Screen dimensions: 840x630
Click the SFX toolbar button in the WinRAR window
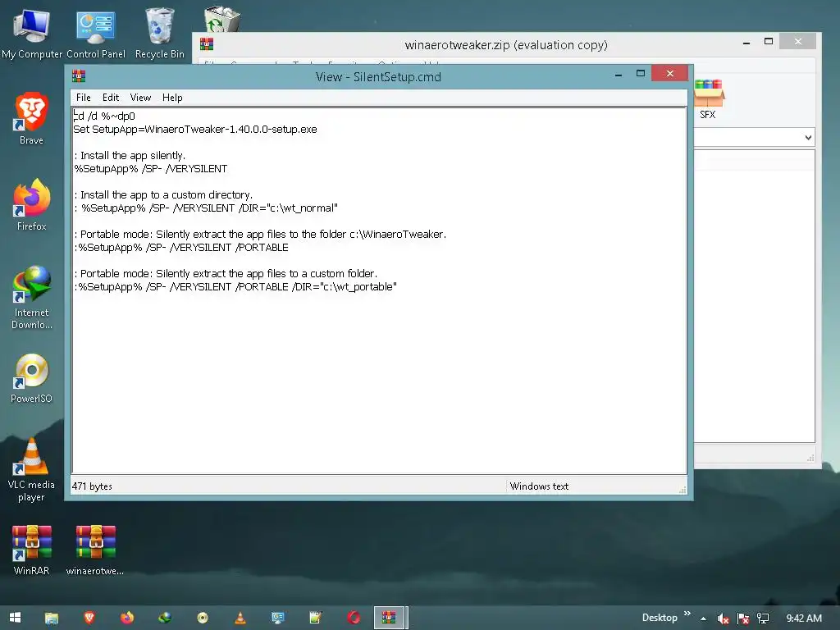tap(708, 99)
